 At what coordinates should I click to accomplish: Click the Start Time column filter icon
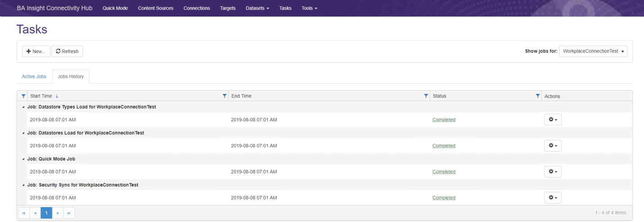tap(24, 96)
